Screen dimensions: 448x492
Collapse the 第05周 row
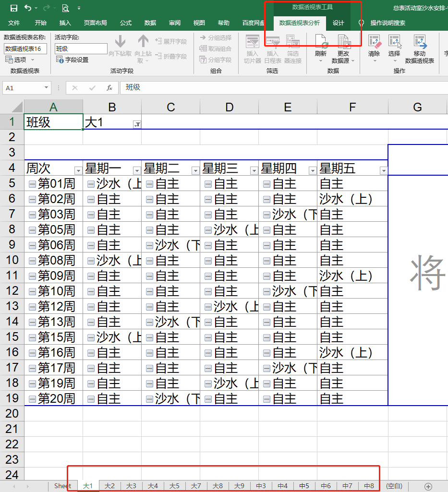pyautogui.click(x=32, y=230)
